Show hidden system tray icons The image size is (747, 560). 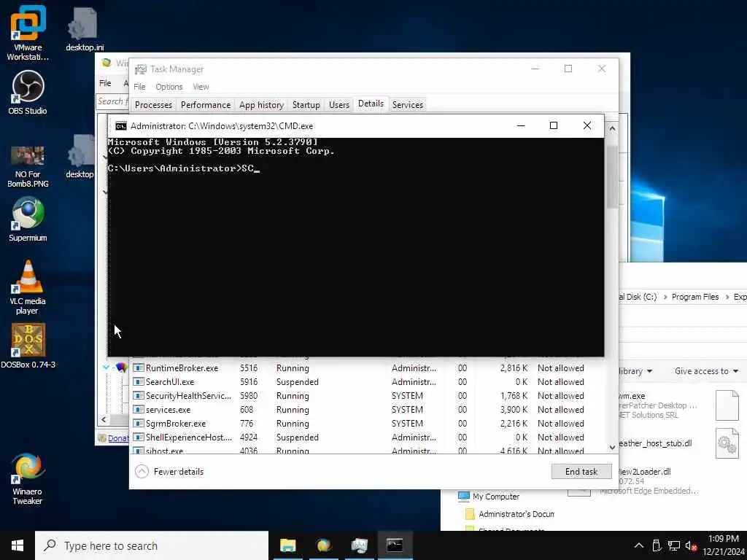click(x=639, y=545)
